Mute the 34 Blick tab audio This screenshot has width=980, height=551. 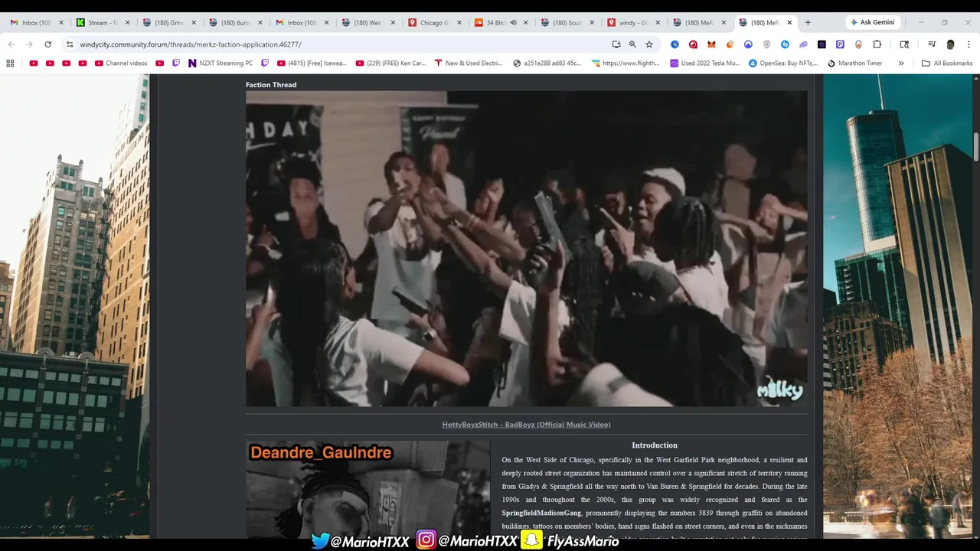(513, 23)
